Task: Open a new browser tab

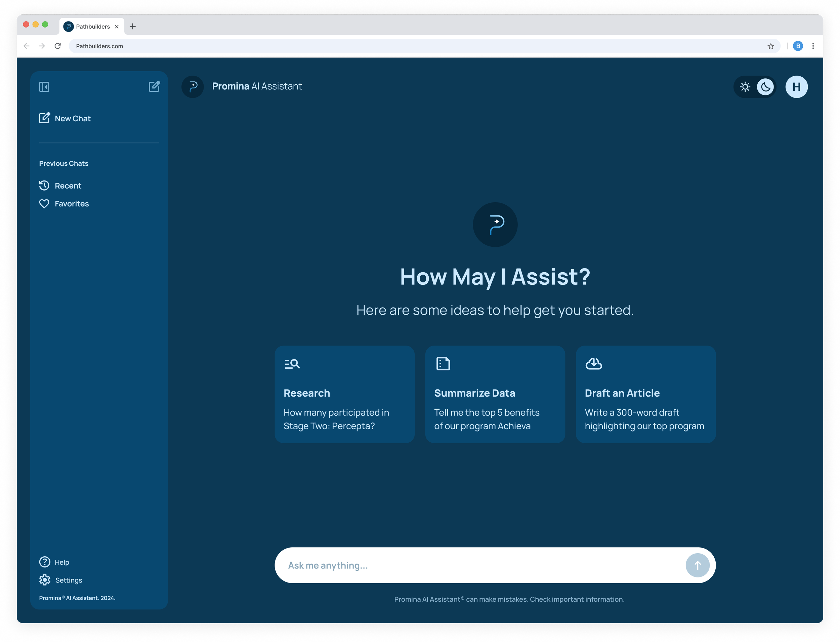Action: [132, 26]
